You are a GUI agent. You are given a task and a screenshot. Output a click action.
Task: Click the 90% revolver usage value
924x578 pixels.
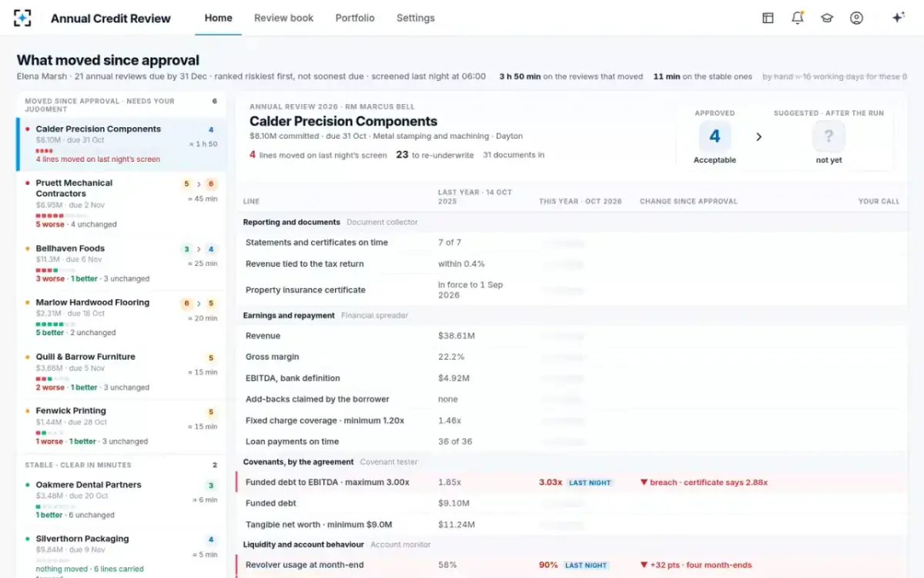(548, 565)
